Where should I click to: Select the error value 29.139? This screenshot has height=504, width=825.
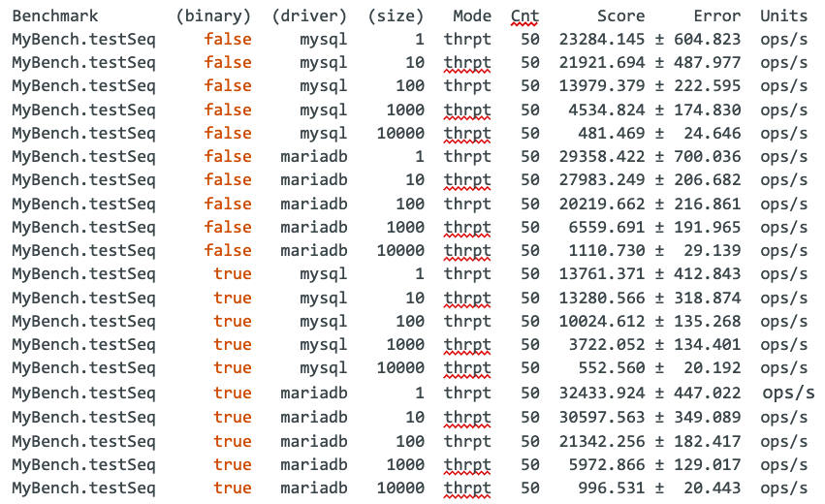712,250
